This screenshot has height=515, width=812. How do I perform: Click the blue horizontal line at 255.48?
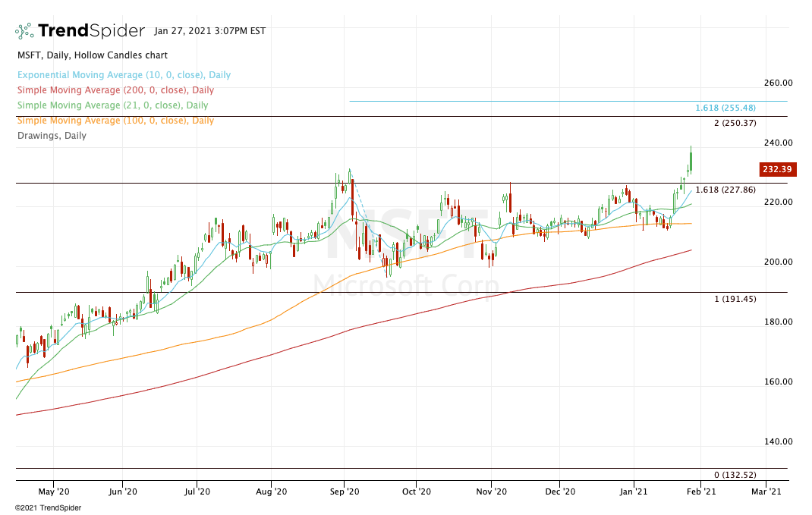[568, 101]
